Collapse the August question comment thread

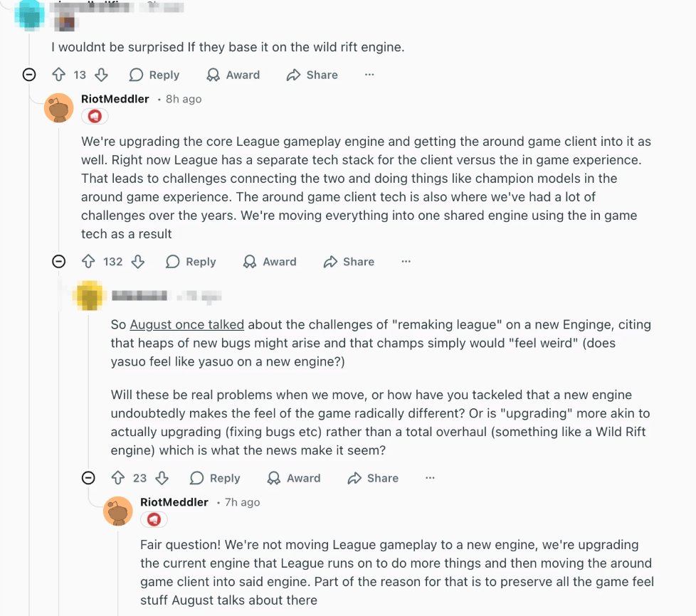coord(88,478)
